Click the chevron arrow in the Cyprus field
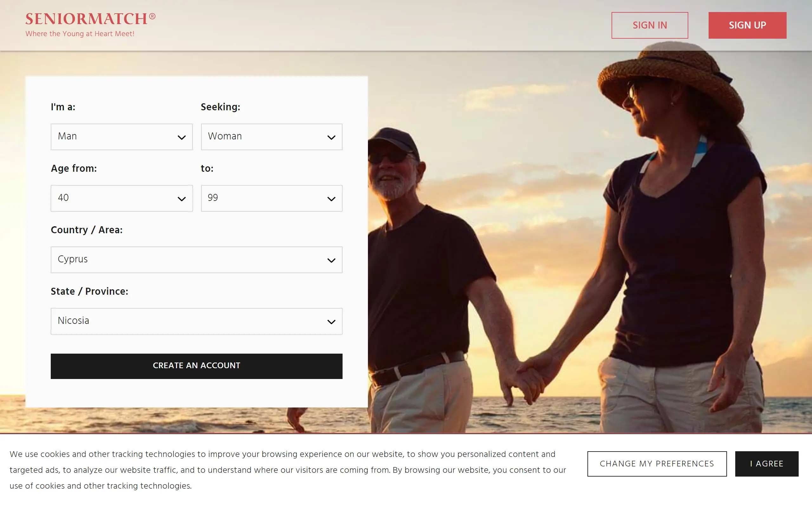The height and width of the screenshot is (507, 812). click(331, 260)
